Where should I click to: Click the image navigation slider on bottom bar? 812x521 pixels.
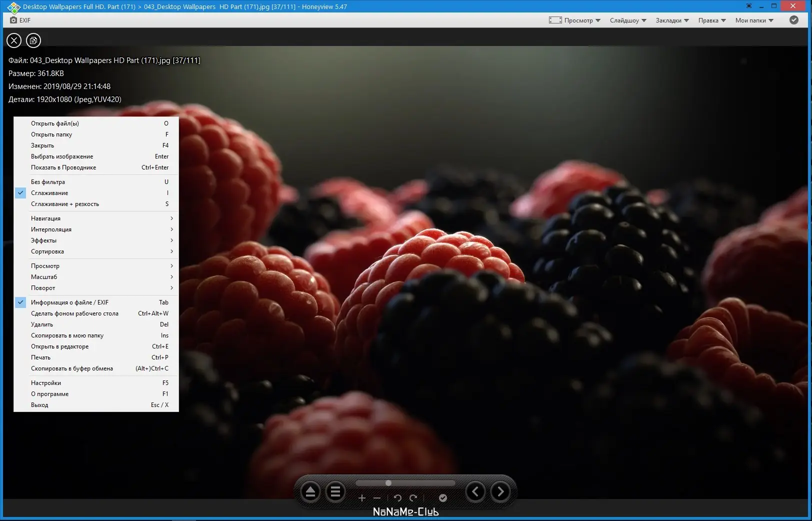388,483
